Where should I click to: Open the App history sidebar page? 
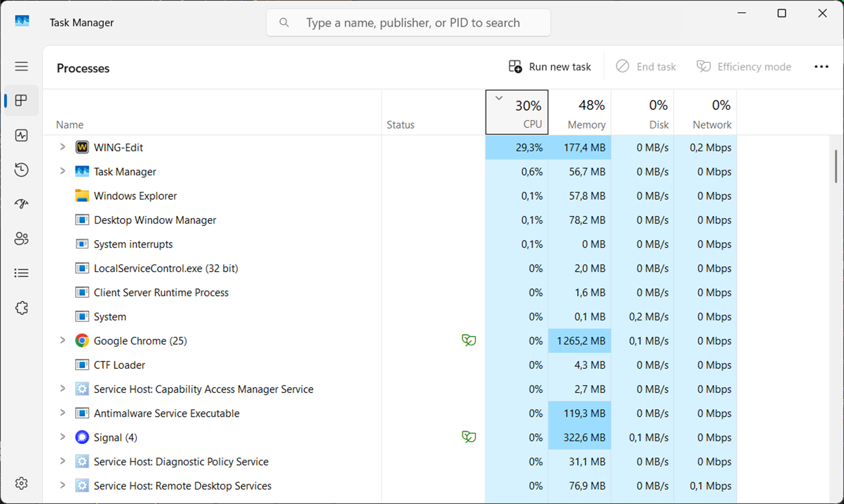[x=22, y=169]
